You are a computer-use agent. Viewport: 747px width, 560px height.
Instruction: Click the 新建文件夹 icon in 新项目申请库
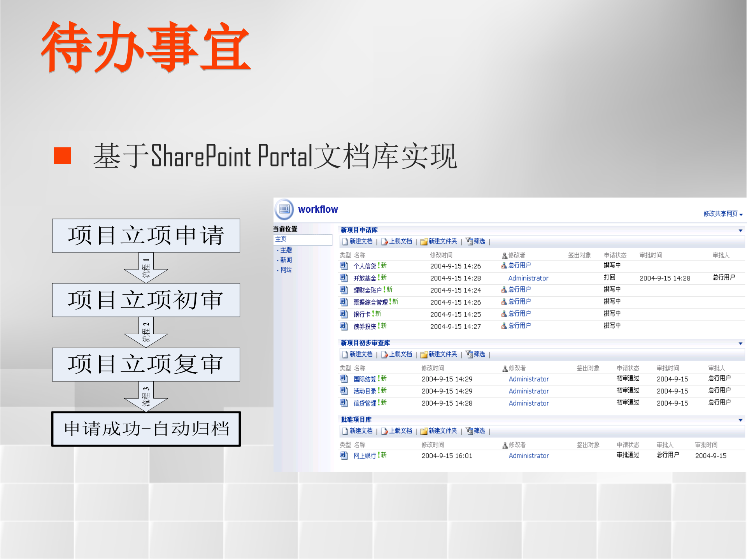point(424,241)
